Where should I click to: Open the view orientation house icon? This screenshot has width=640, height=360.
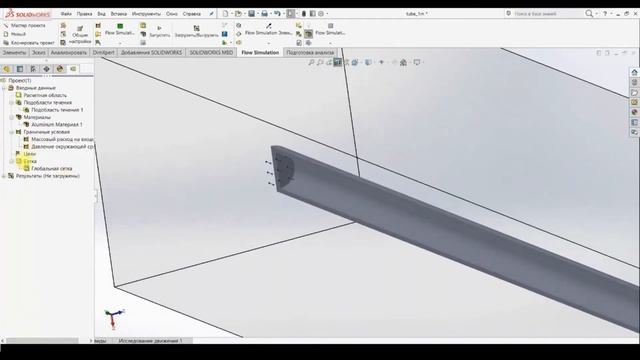(x=403, y=62)
